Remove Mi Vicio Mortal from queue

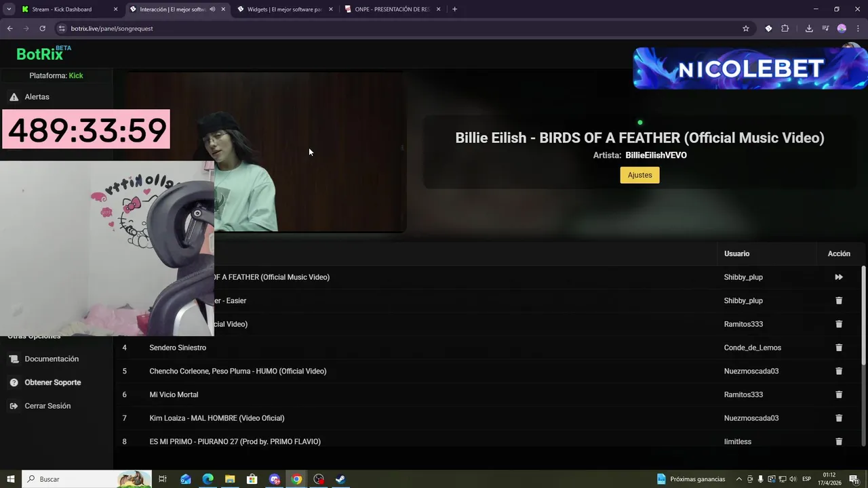839,394
